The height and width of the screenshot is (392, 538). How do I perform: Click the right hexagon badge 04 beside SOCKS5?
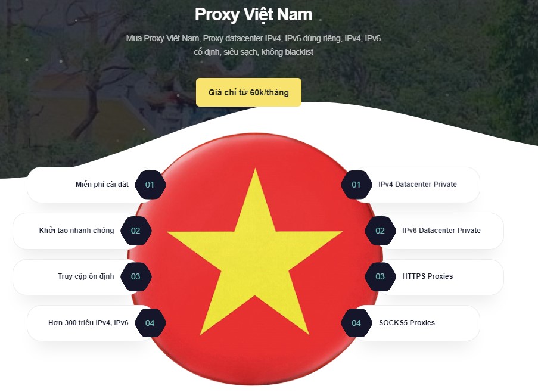coord(356,323)
